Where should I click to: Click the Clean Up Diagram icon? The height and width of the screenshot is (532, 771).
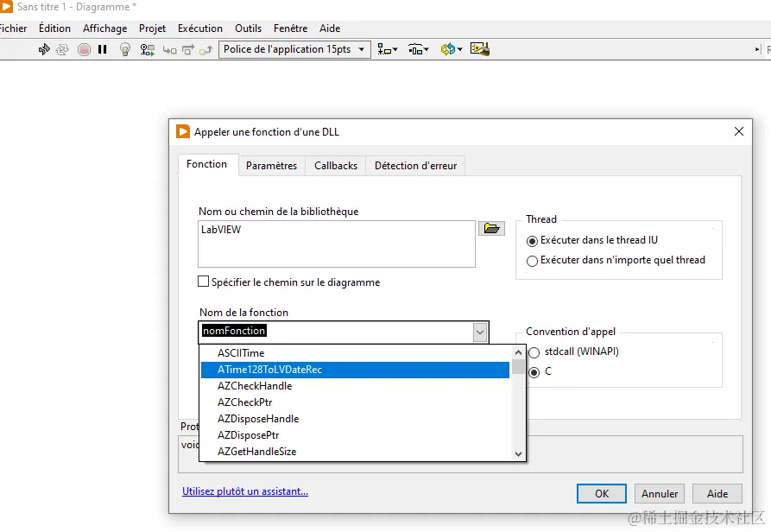(x=480, y=48)
